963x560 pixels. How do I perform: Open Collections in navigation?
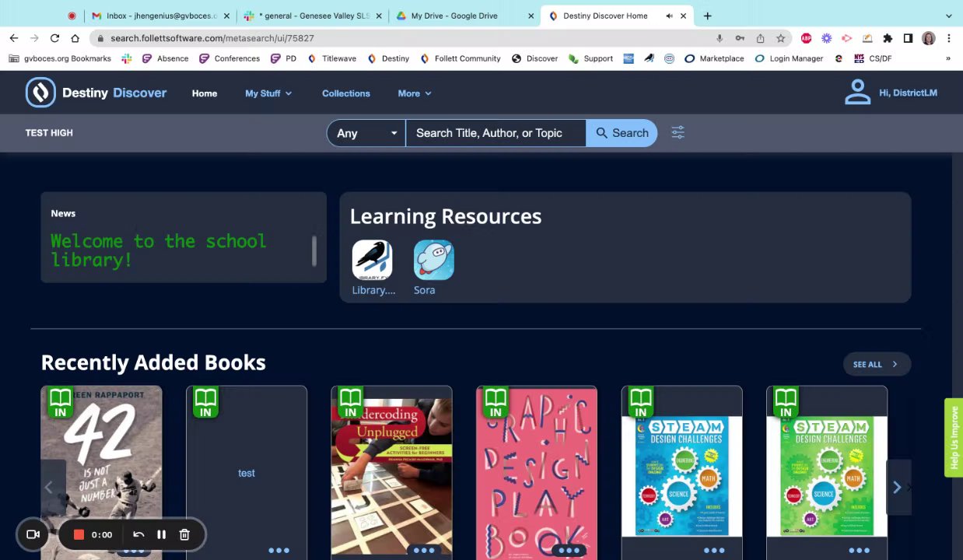[346, 93]
